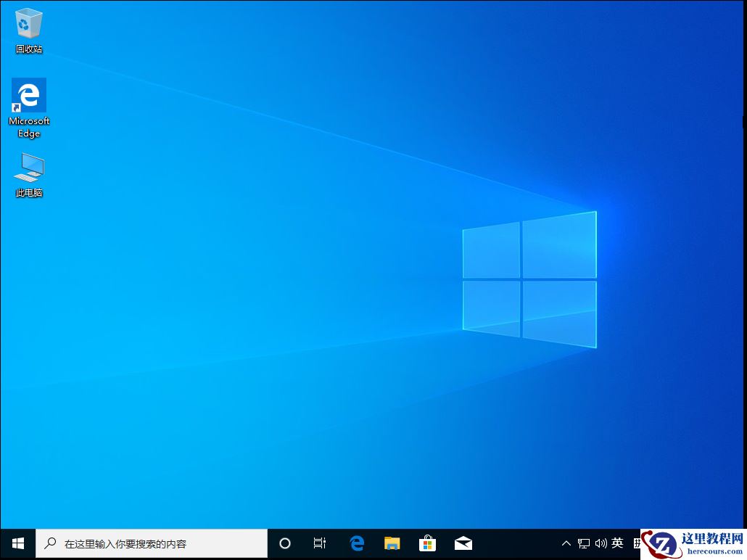Click the magnifier icon in the search box
Viewport: 747px width, 560px height.
[x=49, y=543]
